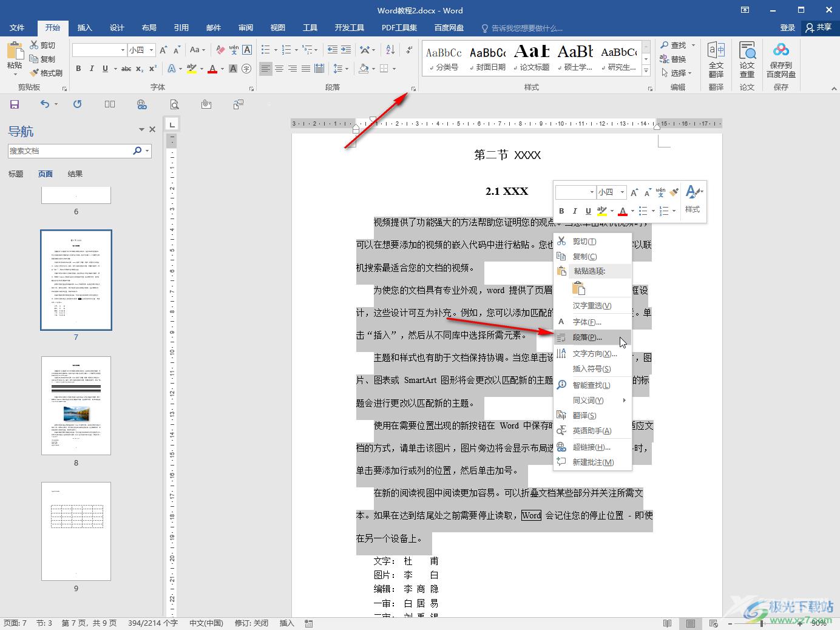Click 保存到百度网盘 icon

click(781, 59)
